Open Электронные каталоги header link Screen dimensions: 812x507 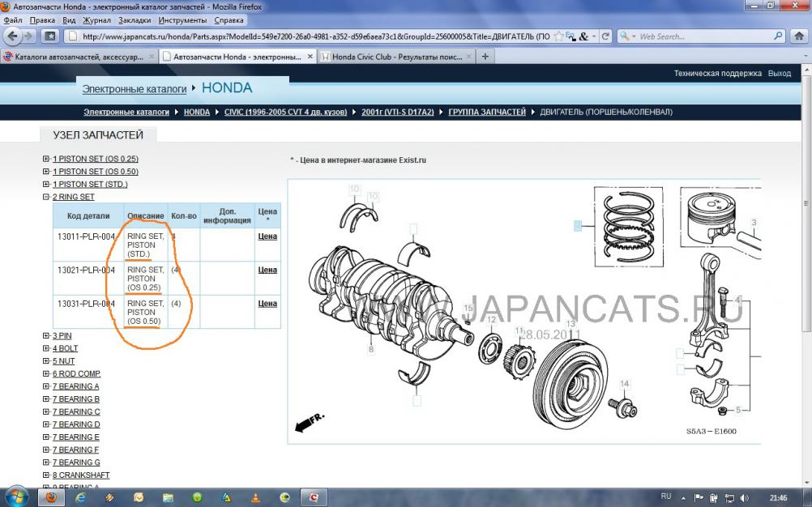[x=135, y=89]
